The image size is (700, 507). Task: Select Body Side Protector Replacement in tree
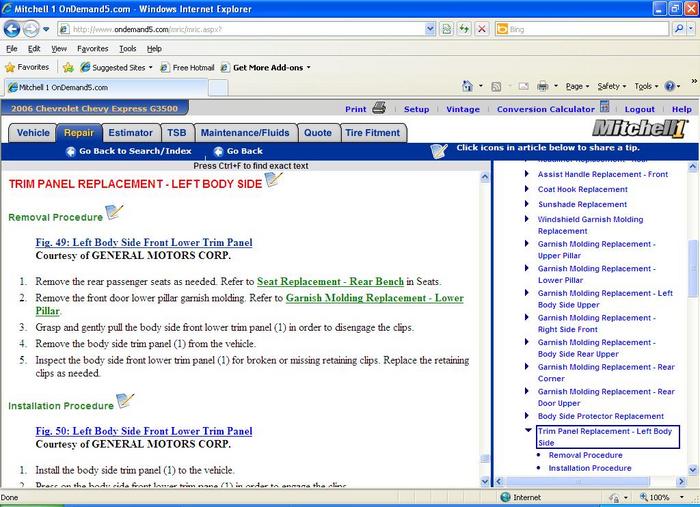pos(600,416)
